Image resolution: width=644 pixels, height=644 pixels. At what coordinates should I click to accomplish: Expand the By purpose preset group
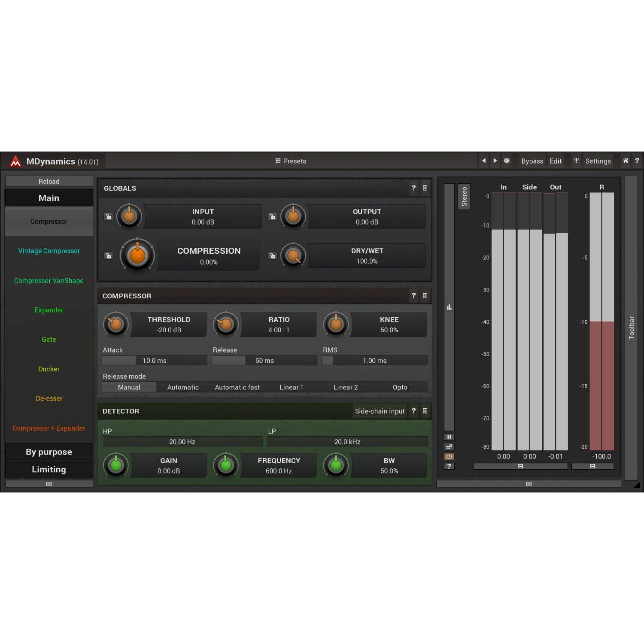click(x=49, y=452)
